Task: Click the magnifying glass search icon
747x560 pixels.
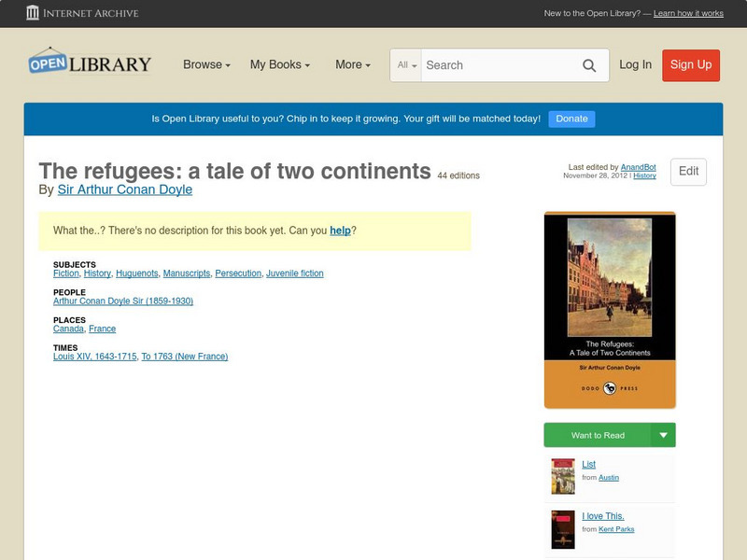Action: [589, 65]
